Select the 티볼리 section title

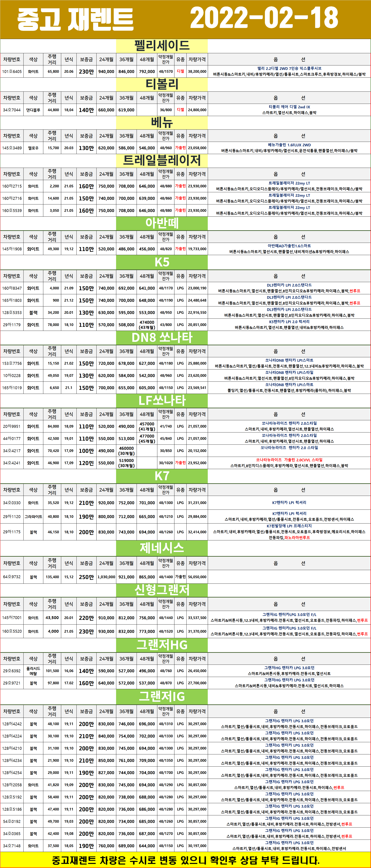162,84
